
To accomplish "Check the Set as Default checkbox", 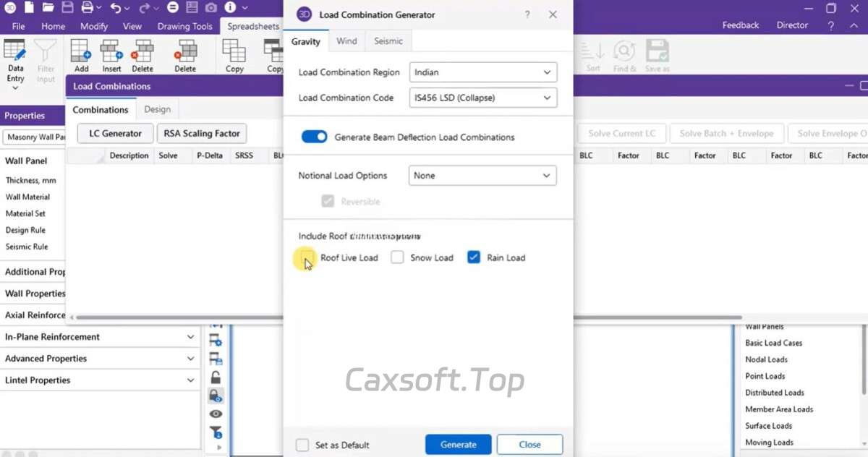I will pos(302,445).
